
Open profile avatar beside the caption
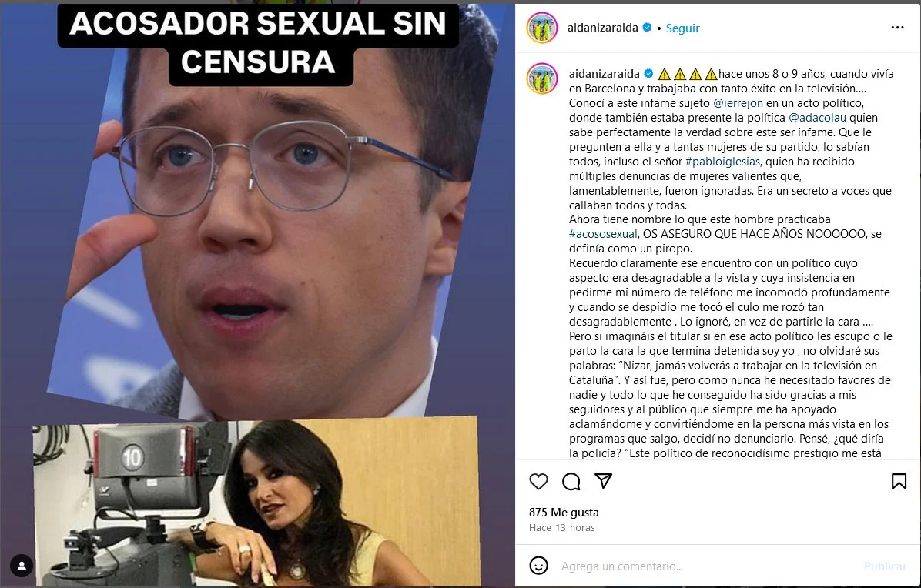(x=542, y=79)
